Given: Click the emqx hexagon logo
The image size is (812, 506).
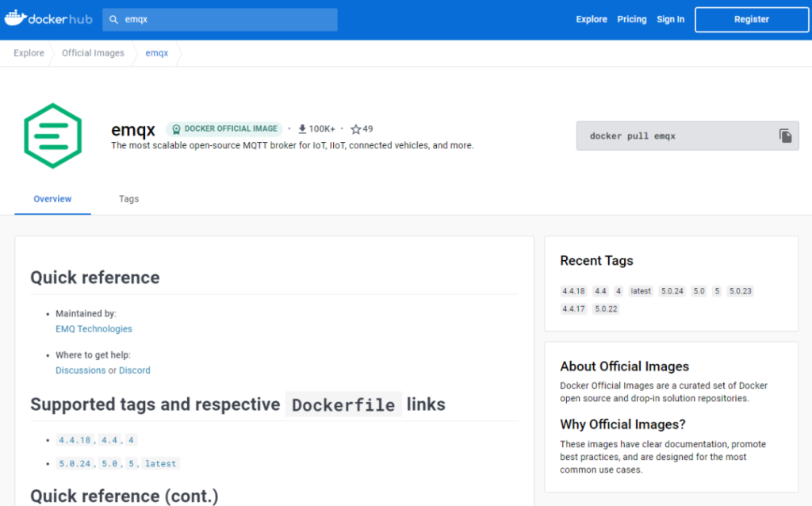Looking at the screenshot, I should point(53,136).
